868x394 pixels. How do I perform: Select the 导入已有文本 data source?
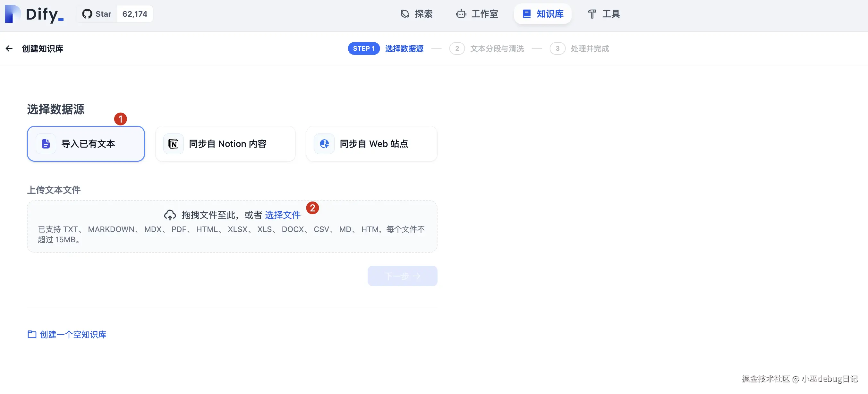point(86,144)
